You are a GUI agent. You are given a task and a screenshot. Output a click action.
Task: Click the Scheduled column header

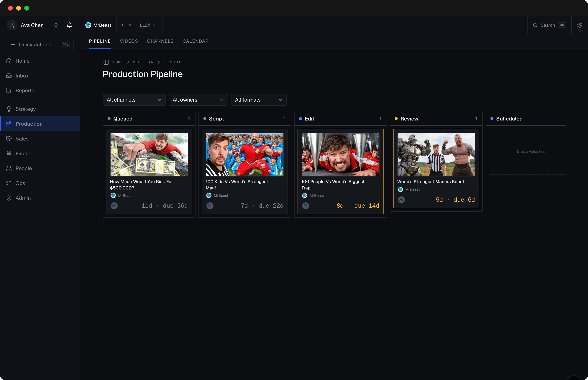pyautogui.click(x=526, y=119)
